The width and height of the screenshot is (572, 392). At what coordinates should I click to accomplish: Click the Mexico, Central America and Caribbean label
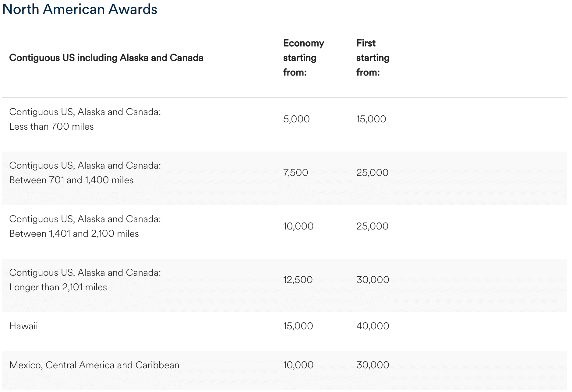coord(94,365)
